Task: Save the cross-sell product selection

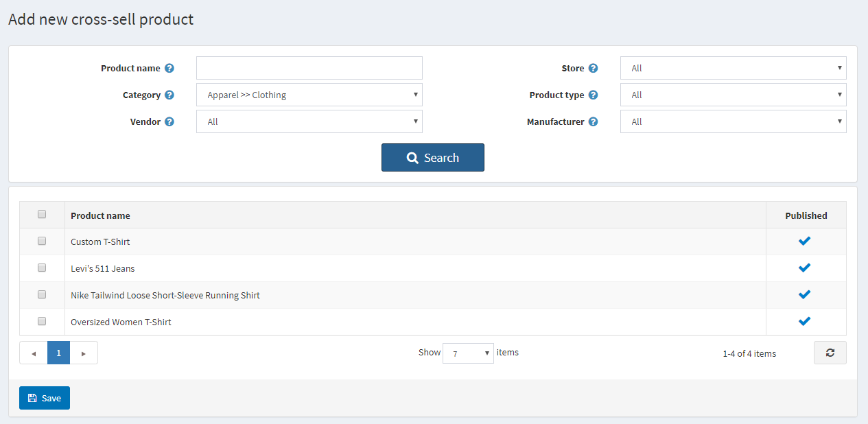Action: 44,397
